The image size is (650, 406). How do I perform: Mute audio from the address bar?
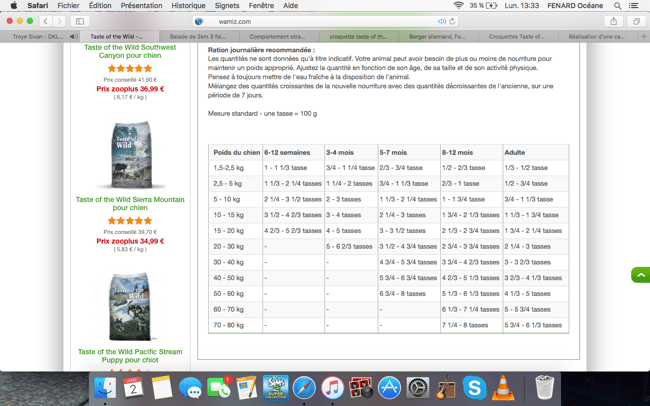pyautogui.click(x=441, y=21)
